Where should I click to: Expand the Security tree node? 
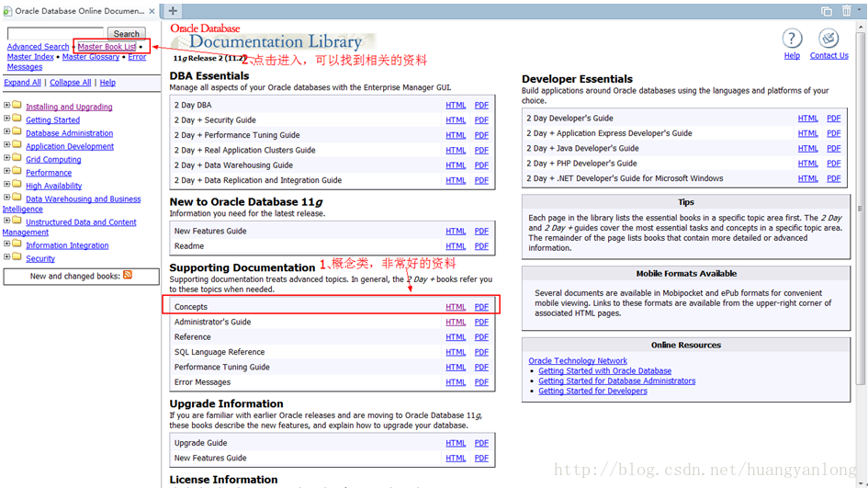click(x=6, y=256)
